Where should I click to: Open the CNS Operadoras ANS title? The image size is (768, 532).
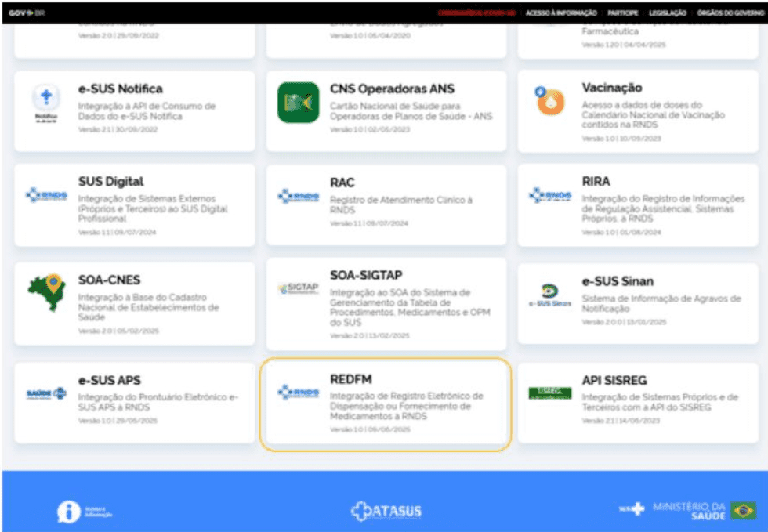tap(393, 89)
